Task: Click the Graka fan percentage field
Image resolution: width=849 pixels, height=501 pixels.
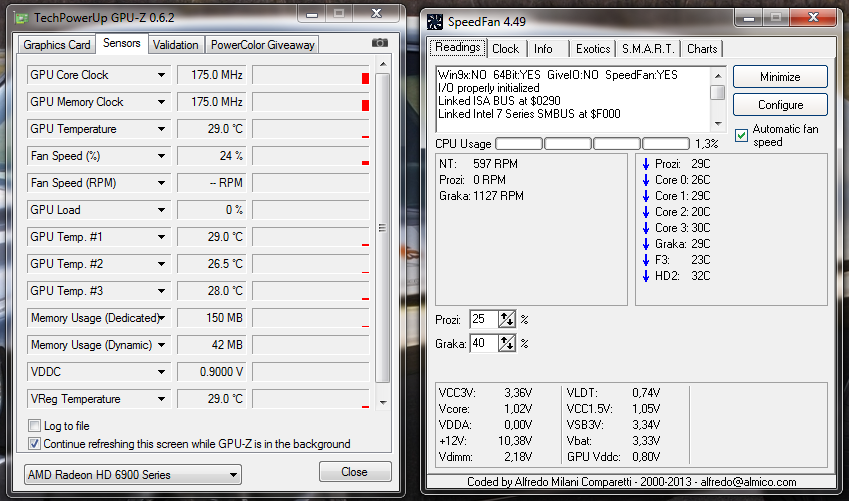Action: tap(484, 343)
